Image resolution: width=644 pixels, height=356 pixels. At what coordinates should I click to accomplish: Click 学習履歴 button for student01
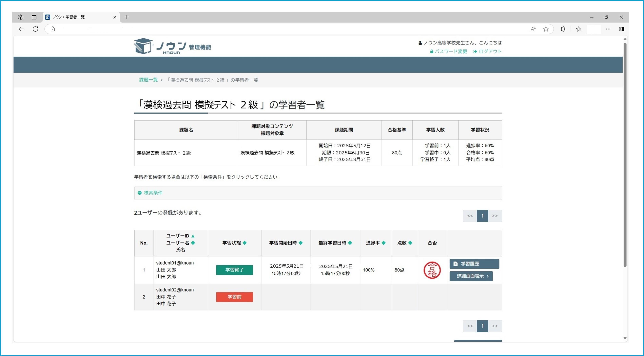tap(474, 264)
